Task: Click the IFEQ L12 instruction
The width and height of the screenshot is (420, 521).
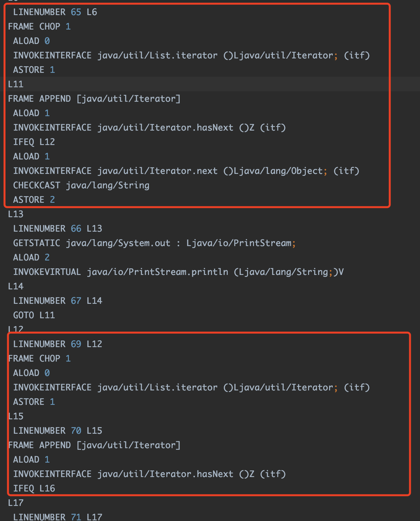Action: click(34, 142)
